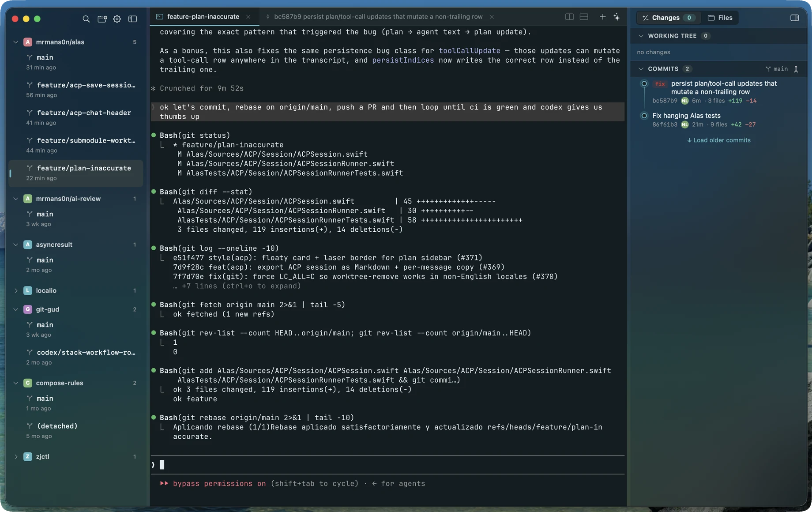This screenshot has height=512, width=812.
Task: Split the pane horizontally icon
Action: pyautogui.click(x=584, y=17)
